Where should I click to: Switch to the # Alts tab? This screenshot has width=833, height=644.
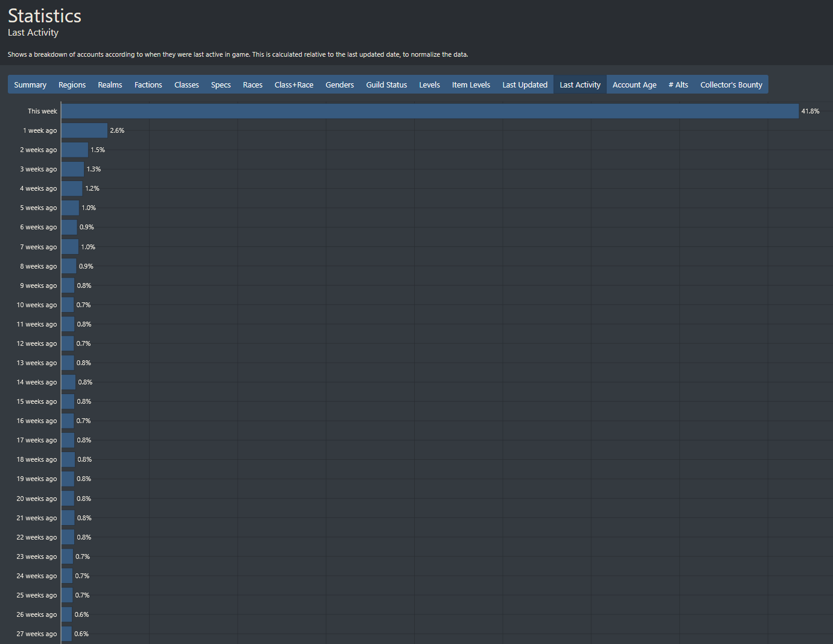click(x=678, y=84)
